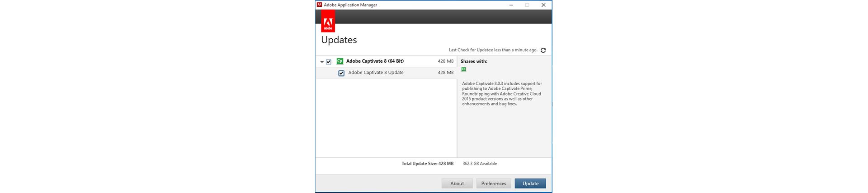Click the green Captivate product icon
Viewport: 868px width, 193px height.
pos(340,61)
